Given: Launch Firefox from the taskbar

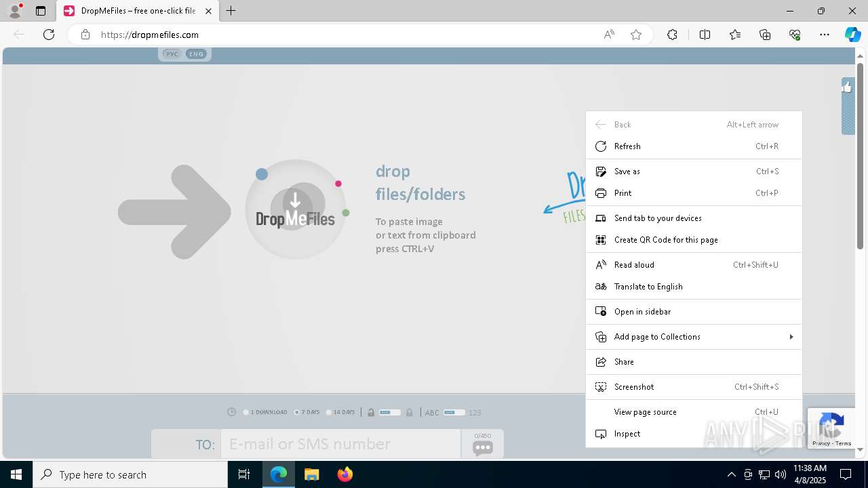Looking at the screenshot, I should [345, 474].
